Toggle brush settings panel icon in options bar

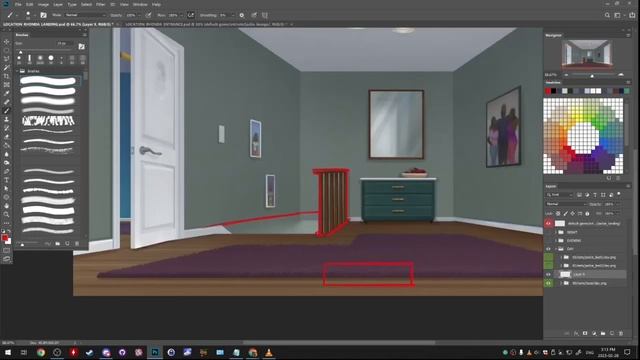(x=43, y=15)
